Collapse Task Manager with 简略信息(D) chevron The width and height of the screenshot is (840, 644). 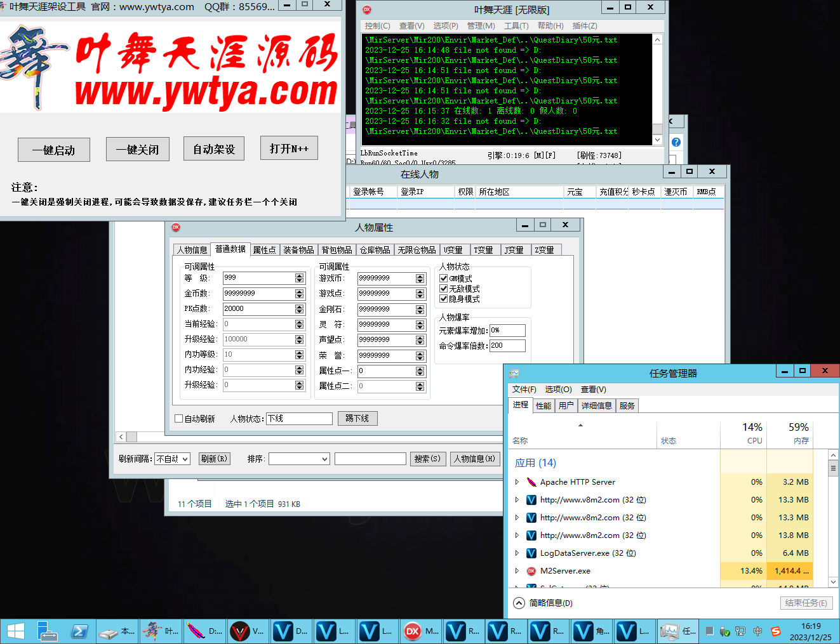[x=519, y=603]
